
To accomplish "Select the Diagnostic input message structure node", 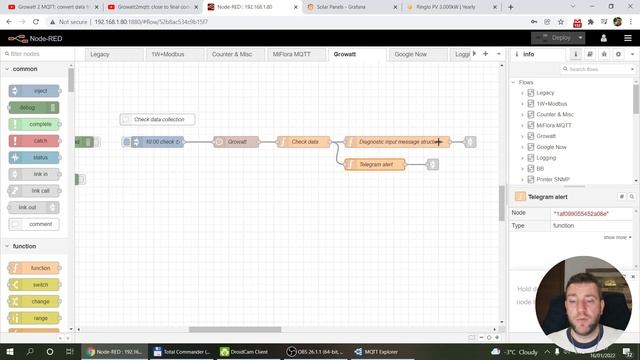I will click(x=397, y=142).
